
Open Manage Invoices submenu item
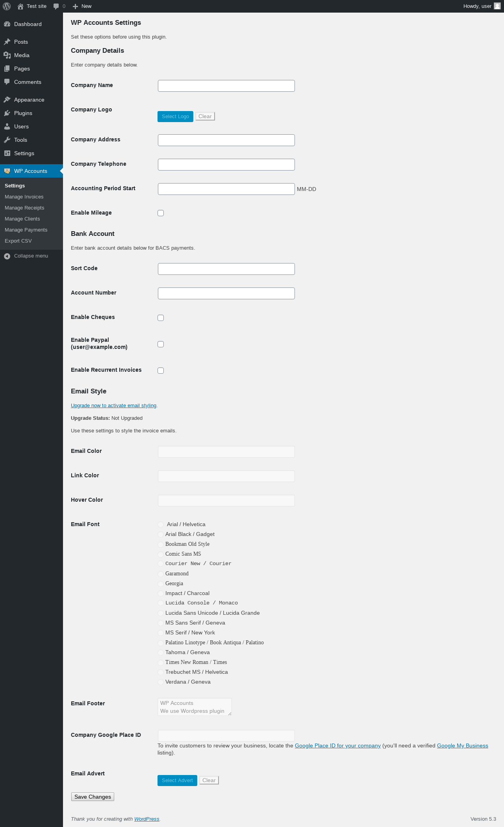click(24, 197)
